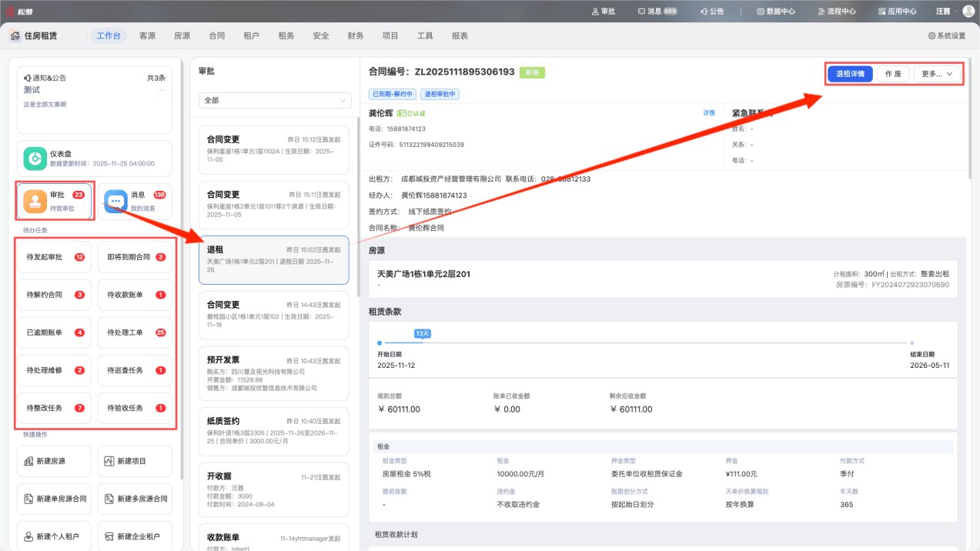Click the 新建企业租户 icon
The height and width of the screenshot is (551, 980).
[110, 536]
